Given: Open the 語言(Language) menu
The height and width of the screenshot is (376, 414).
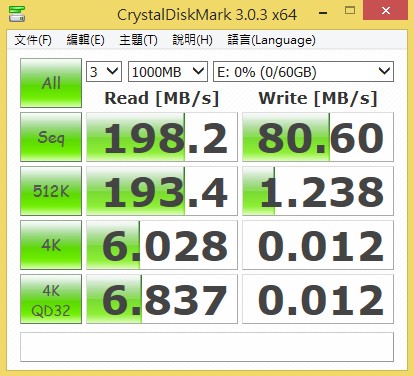Looking at the screenshot, I should pos(271,40).
